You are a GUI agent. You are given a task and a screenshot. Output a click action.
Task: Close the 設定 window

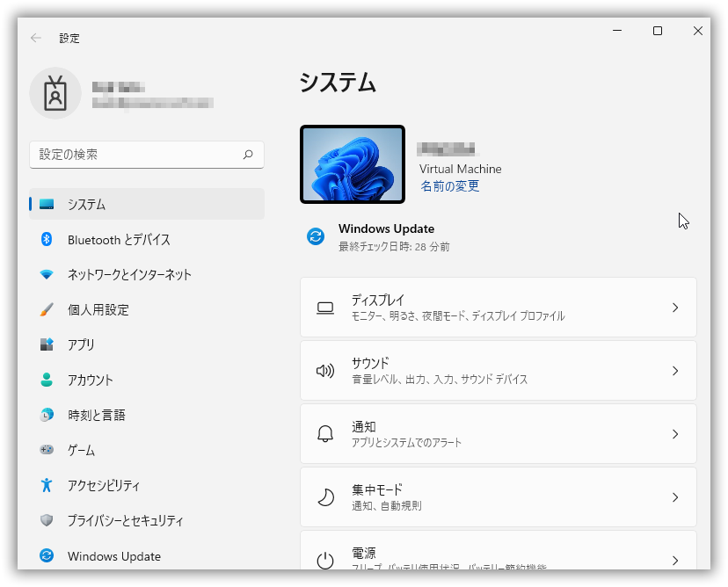(698, 31)
